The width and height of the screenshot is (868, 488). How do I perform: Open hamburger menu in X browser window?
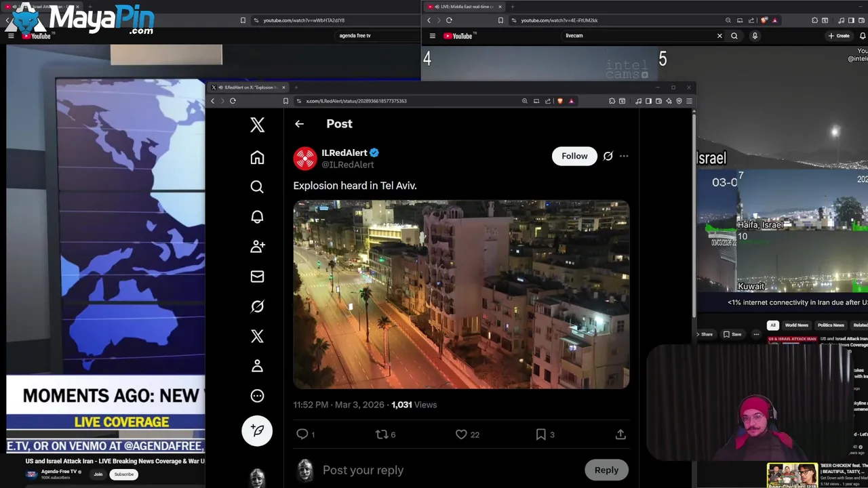tap(689, 101)
